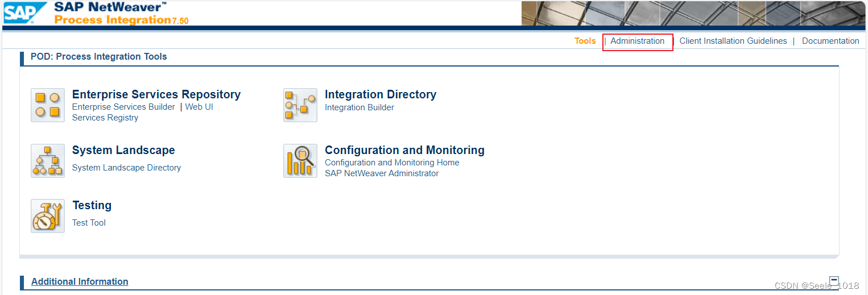The image size is (868, 295).
Task: Click the Enterprise Services Repository icon
Action: point(48,105)
